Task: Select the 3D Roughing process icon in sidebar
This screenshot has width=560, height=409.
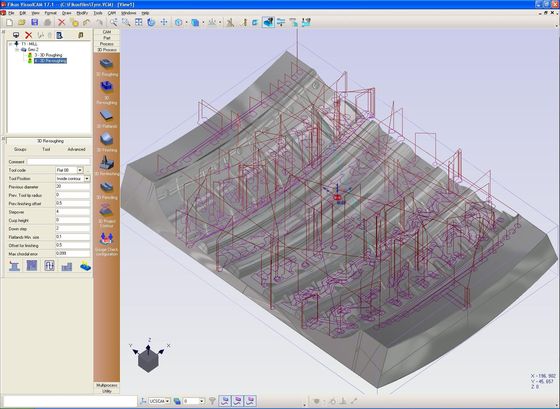Action: pos(106,64)
